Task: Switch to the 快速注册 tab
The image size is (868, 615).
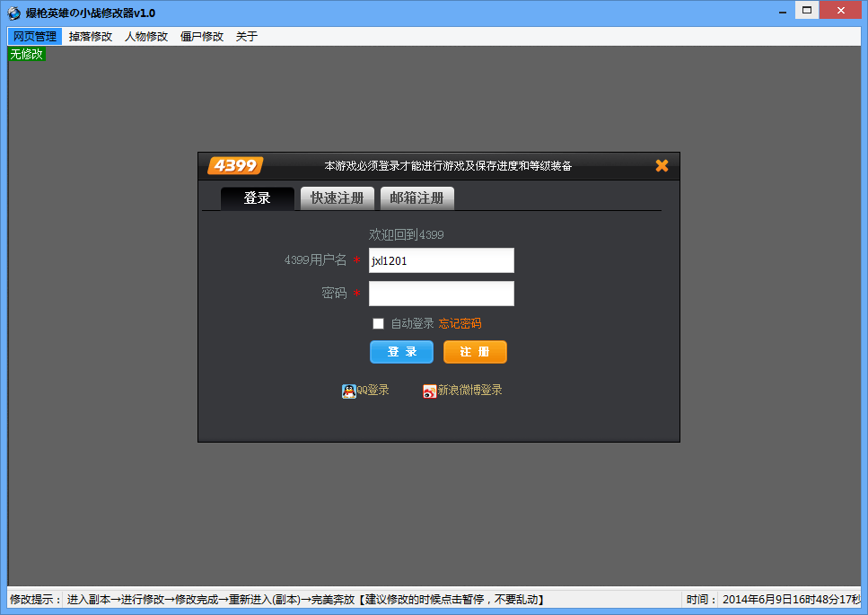Action: click(338, 198)
